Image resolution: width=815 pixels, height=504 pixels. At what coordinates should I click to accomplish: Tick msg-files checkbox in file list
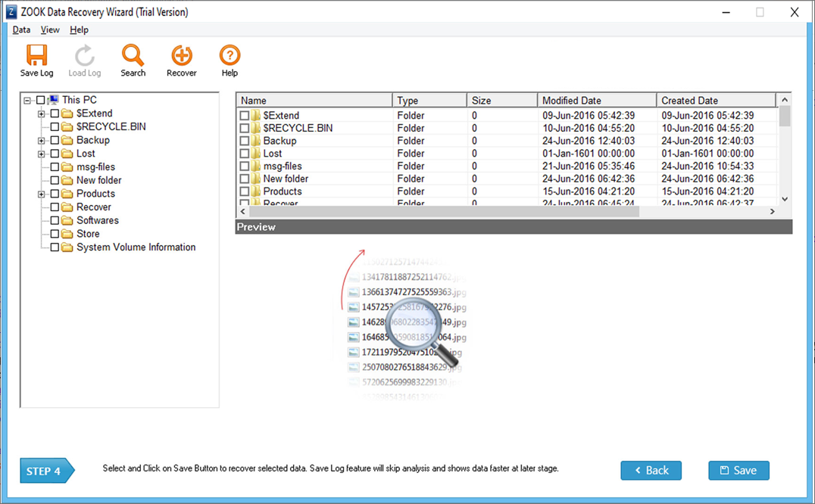[x=245, y=166]
